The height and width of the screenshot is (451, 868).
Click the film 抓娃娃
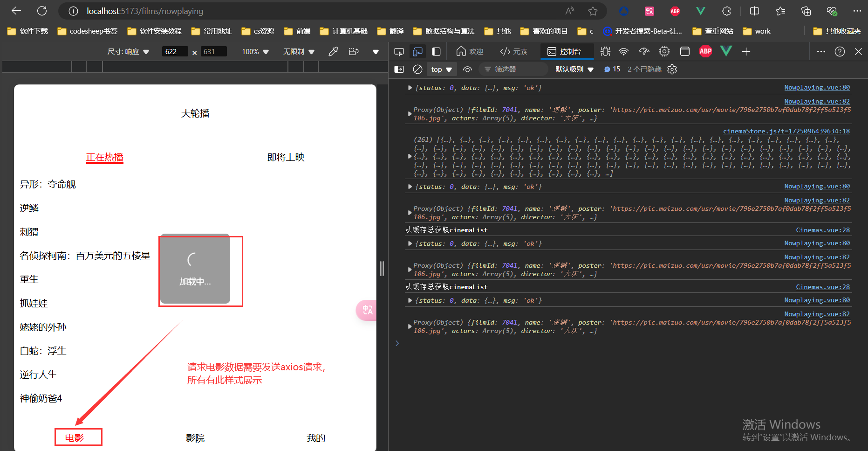click(x=34, y=303)
